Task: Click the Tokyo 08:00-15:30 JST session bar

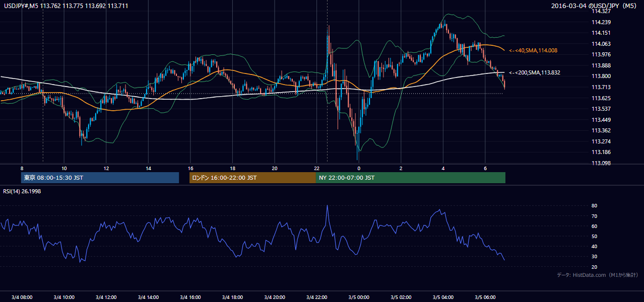Action: tap(100, 178)
